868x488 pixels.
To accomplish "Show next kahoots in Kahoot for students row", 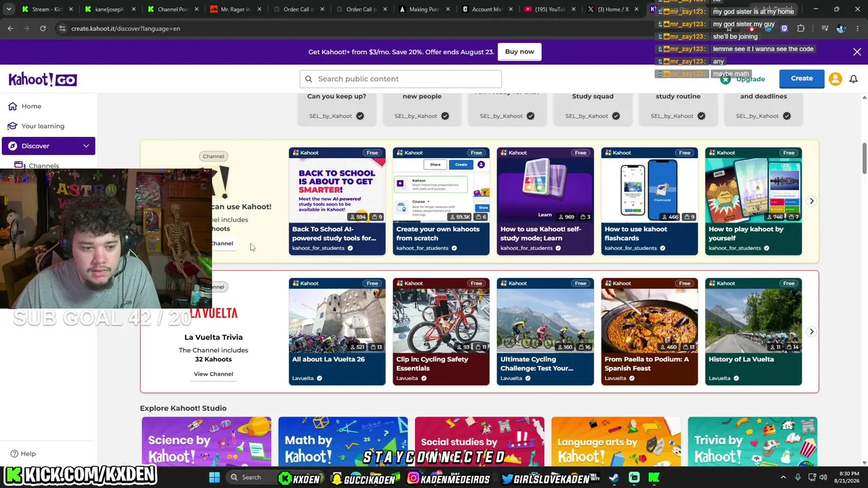I will coord(812,201).
